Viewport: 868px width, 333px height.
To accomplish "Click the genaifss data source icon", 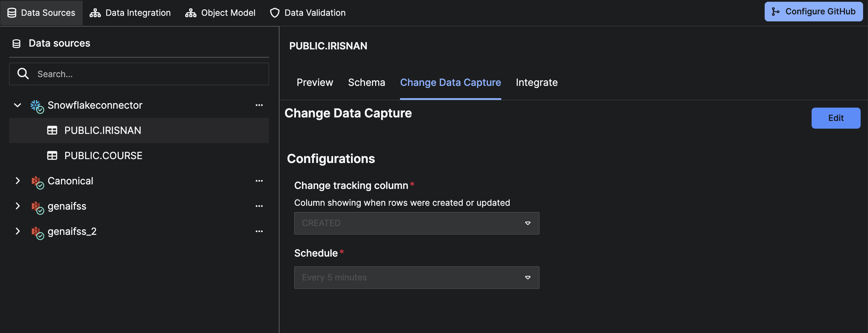I will click(x=36, y=207).
